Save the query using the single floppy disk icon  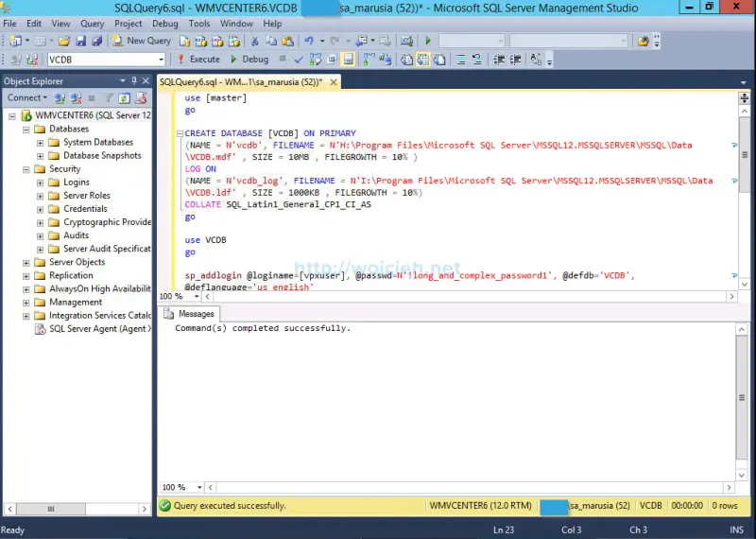click(80, 41)
